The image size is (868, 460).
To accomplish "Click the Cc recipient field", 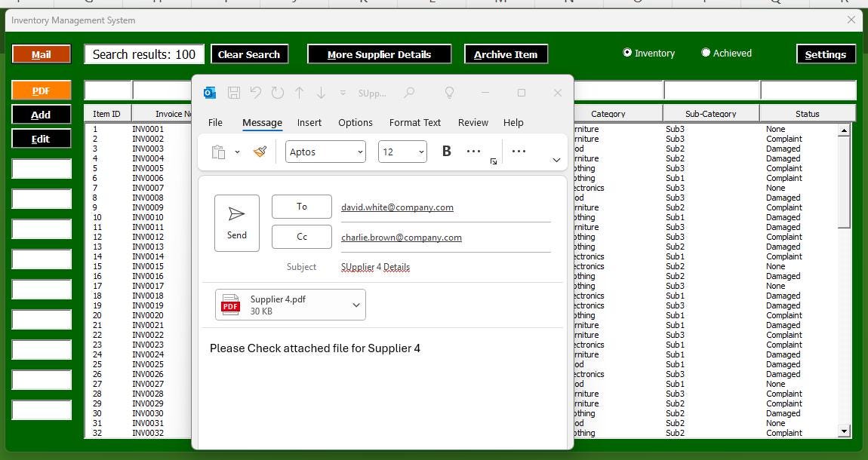I will [x=445, y=237].
